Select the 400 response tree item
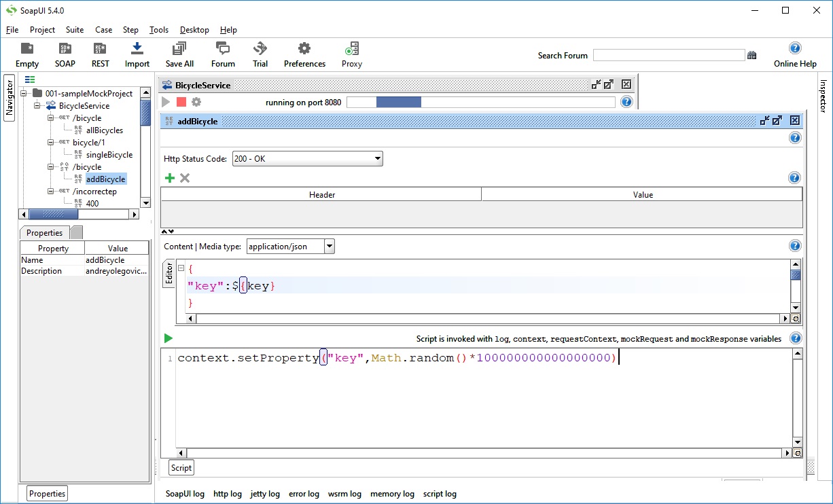 point(92,203)
